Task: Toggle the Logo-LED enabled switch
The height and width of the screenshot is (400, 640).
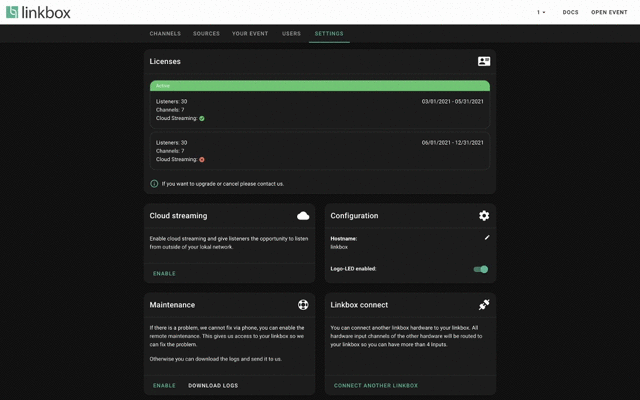Action: (x=481, y=269)
